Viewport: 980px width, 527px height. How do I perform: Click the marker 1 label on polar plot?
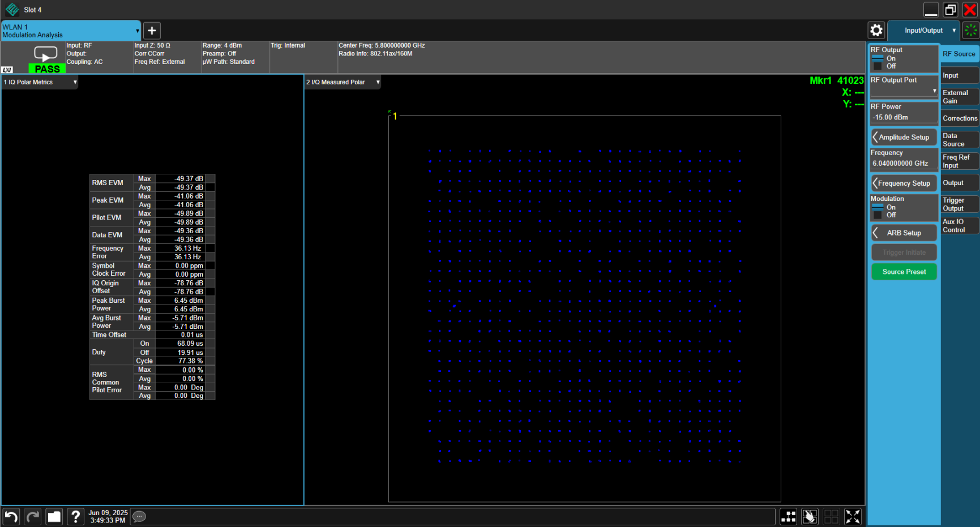click(395, 116)
